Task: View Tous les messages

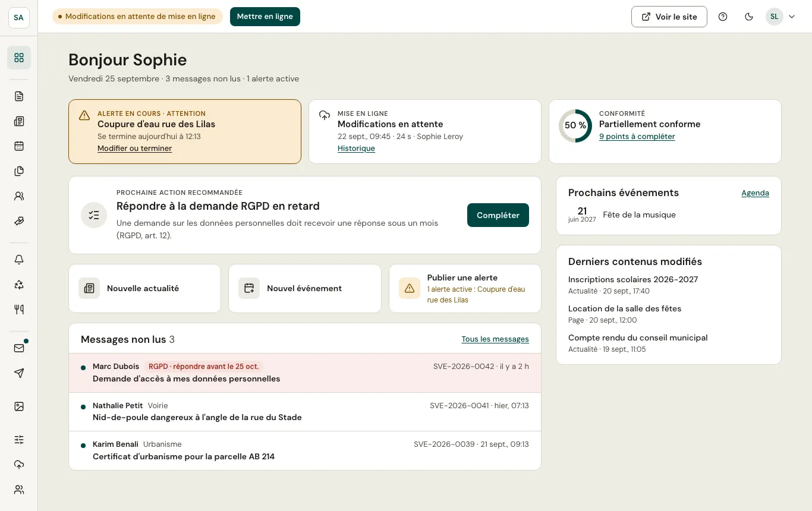Action: [495, 339]
